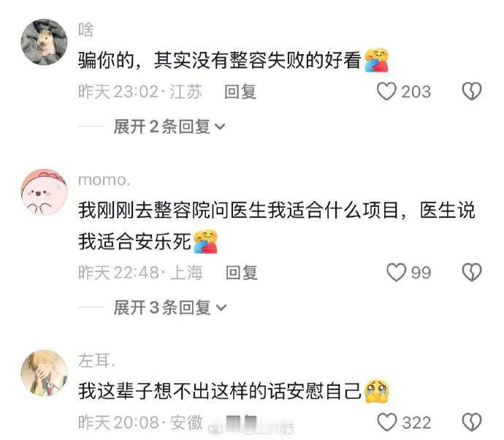Expand 展开2条回复 under first comment

pyautogui.click(x=169, y=126)
